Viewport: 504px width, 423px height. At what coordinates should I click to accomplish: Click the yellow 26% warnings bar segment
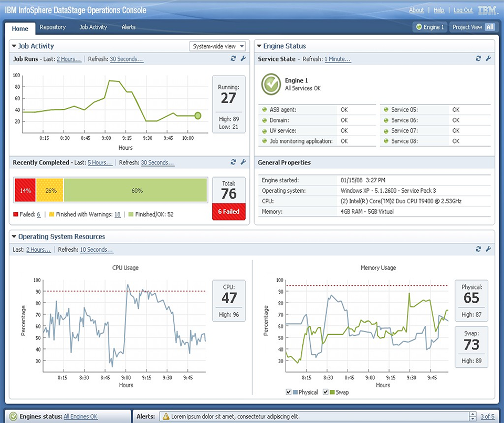point(50,190)
